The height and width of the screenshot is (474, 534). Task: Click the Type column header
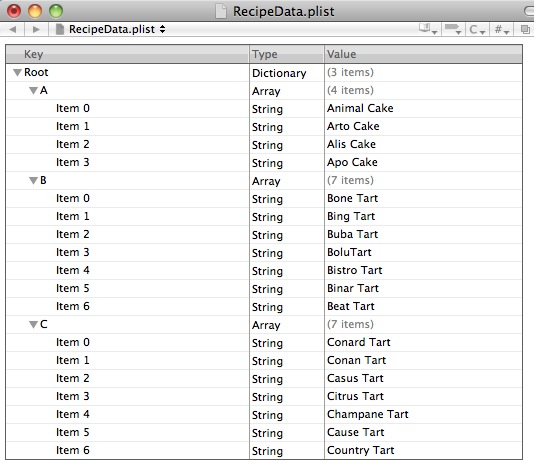point(287,54)
